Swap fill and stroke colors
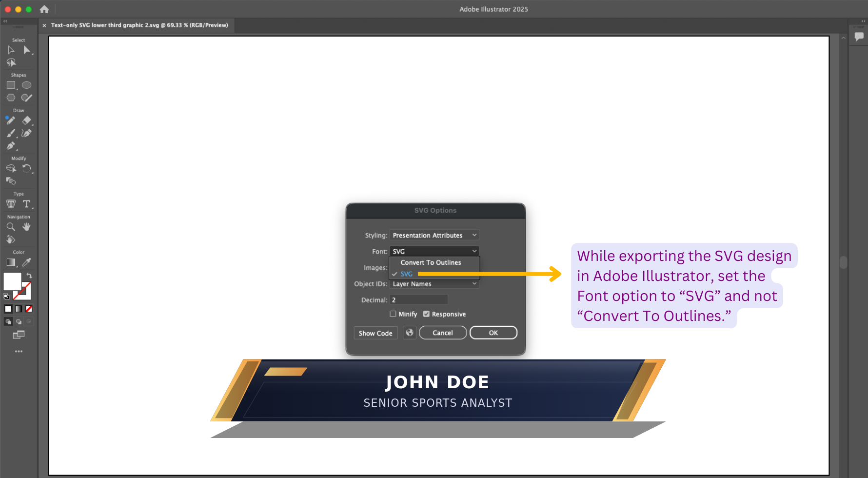Viewport: 868px width, 478px height. [x=29, y=276]
